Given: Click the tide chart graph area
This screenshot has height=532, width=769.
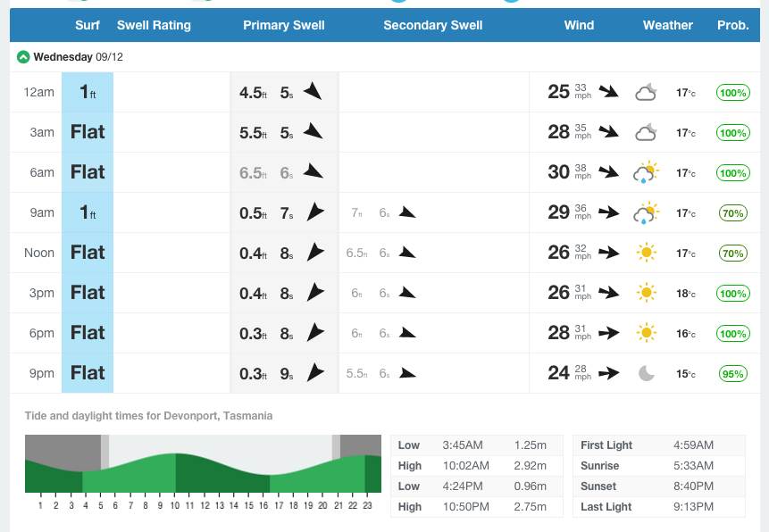Looking at the screenshot, I should [x=203, y=464].
